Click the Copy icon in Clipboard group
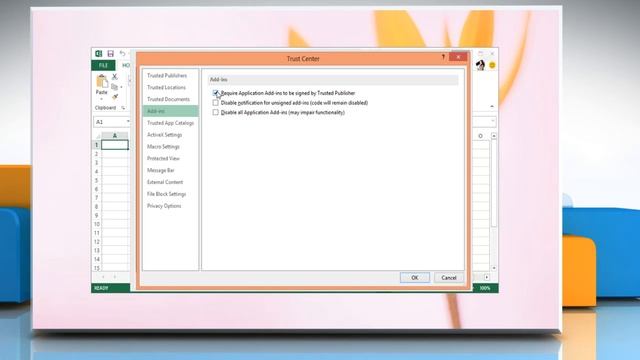 pos(114,87)
